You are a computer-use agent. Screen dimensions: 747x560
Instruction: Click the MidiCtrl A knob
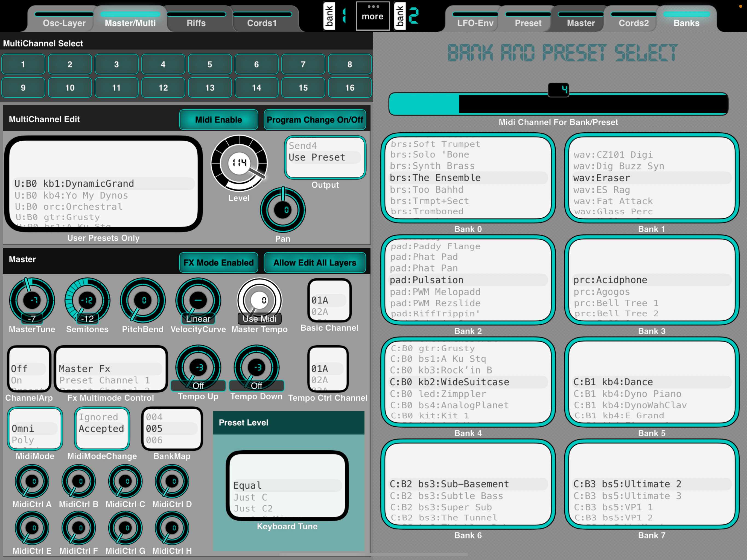point(32,481)
